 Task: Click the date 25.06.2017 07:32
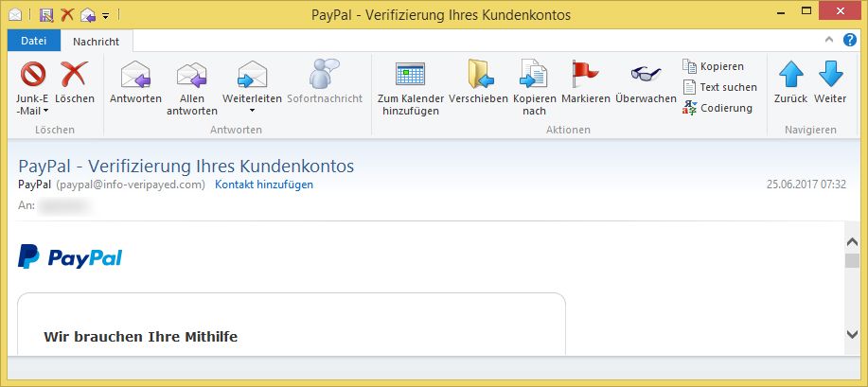click(806, 185)
